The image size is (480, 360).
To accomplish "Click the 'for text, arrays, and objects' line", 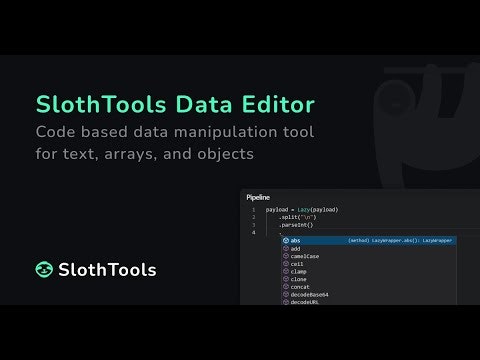I will click(145, 154).
